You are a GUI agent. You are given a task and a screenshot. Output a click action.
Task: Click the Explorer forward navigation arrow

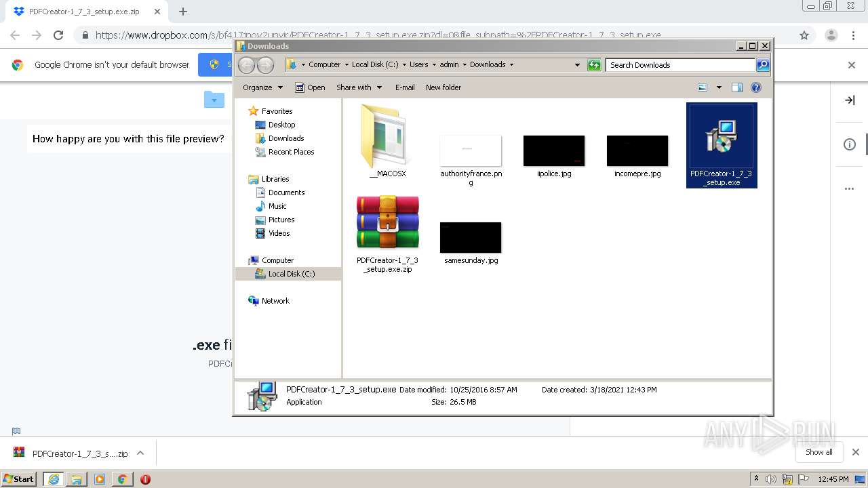[x=266, y=65]
